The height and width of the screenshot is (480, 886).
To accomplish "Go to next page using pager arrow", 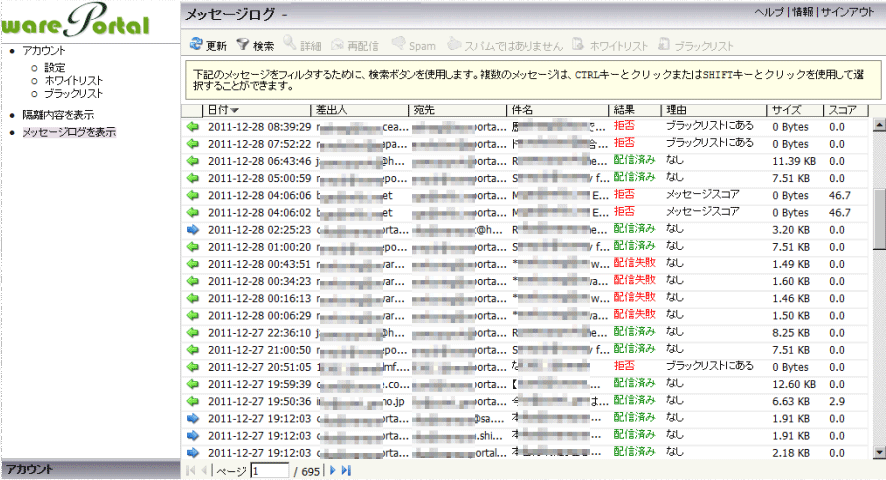I will click(333, 470).
